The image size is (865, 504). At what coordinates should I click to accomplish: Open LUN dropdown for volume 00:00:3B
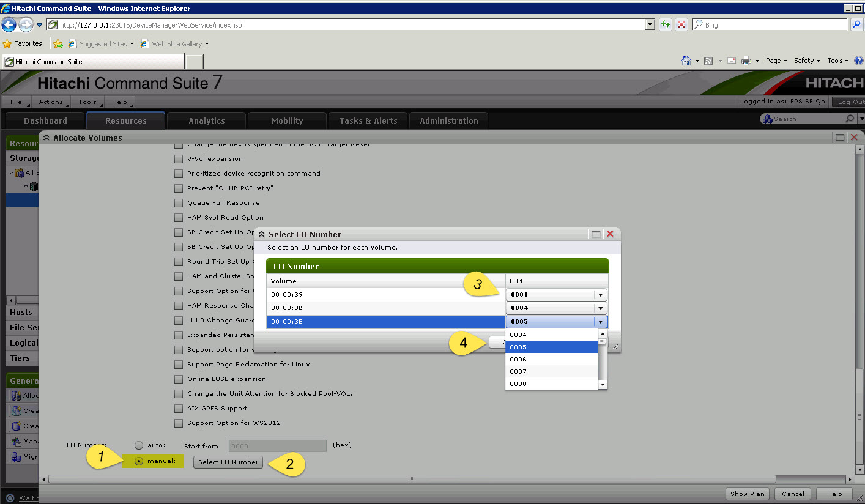pyautogui.click(x=601, y=308)
